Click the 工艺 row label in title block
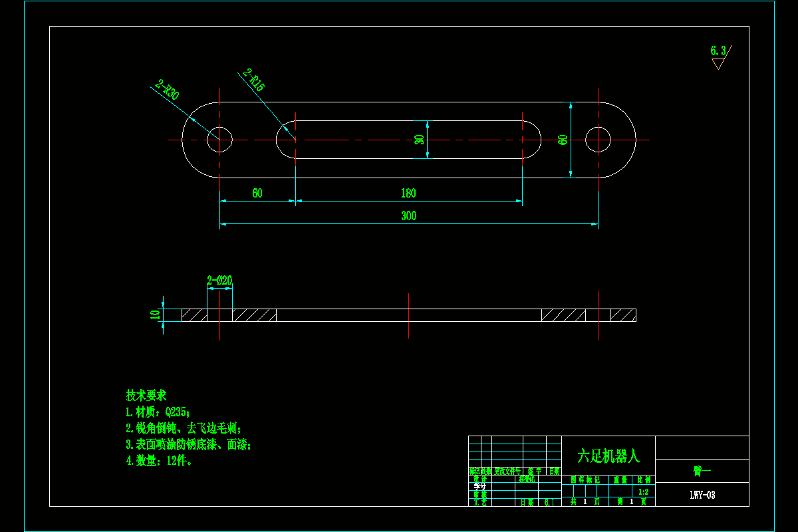 pos(480,502)
